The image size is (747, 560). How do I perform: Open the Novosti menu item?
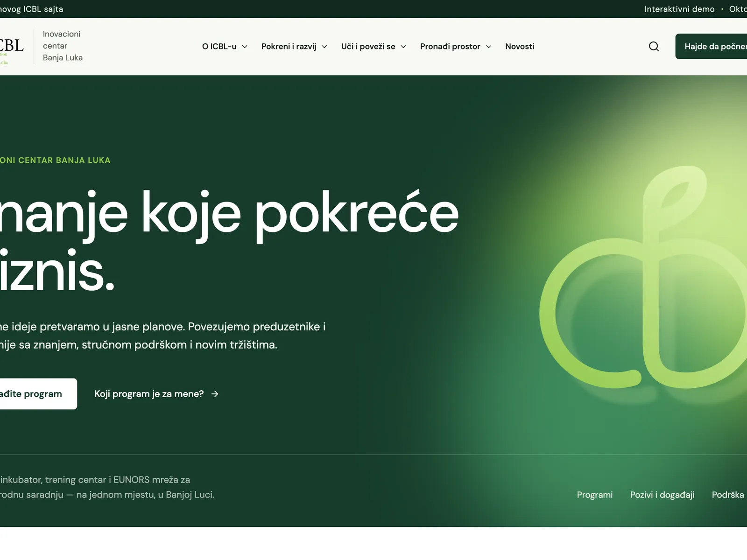520,46
